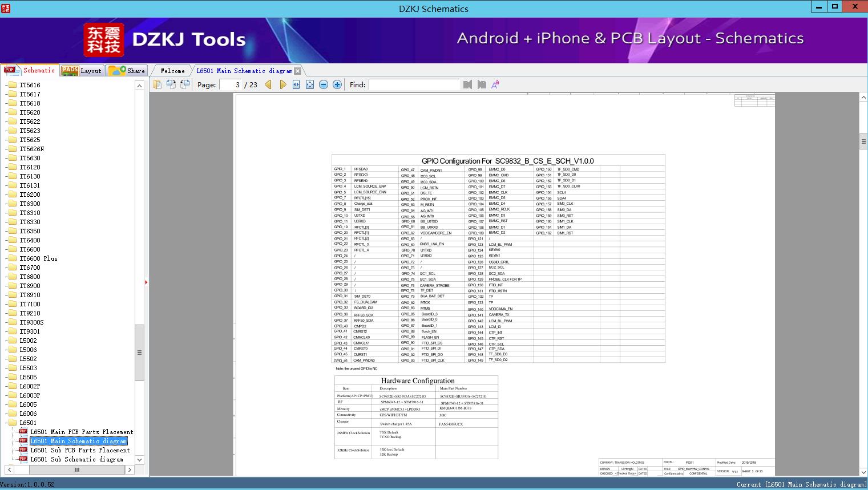Select the L6501 Main Schematic diagram tab

pyautogui.click(x=244, y=71)
